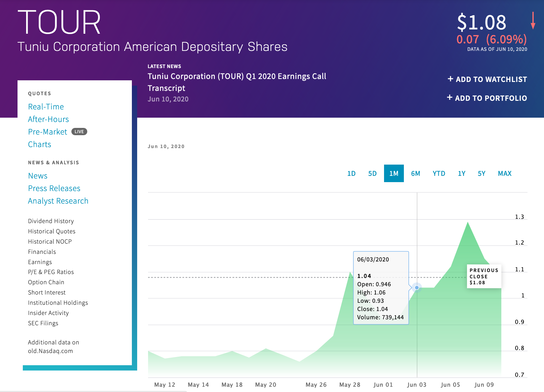
Task: View Dividend History
Action: (x=51, y=221)
